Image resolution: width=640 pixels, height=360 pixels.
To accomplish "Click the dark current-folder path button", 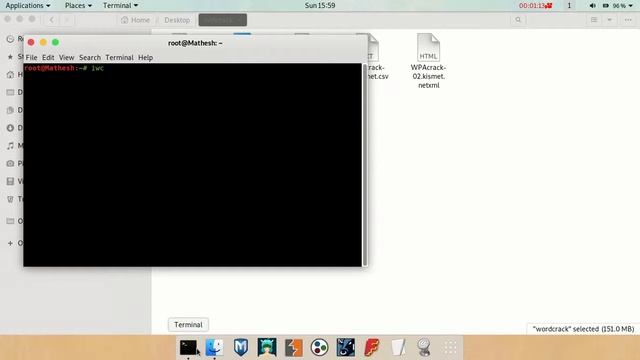I will (222, 20).
